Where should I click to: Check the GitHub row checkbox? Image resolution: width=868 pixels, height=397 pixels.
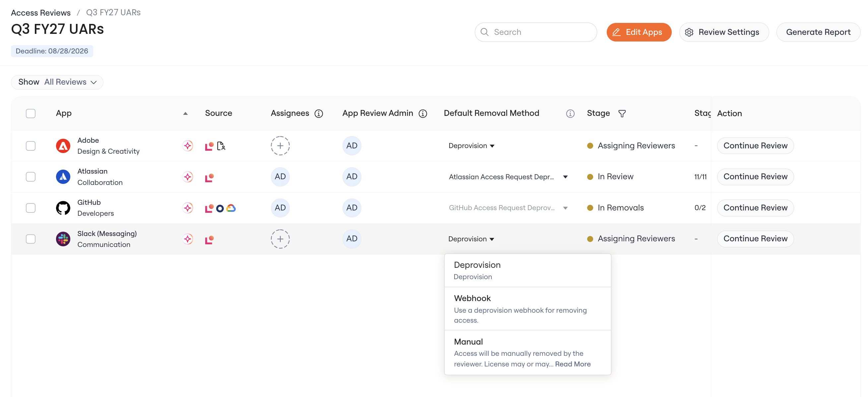tap(31, 208)
